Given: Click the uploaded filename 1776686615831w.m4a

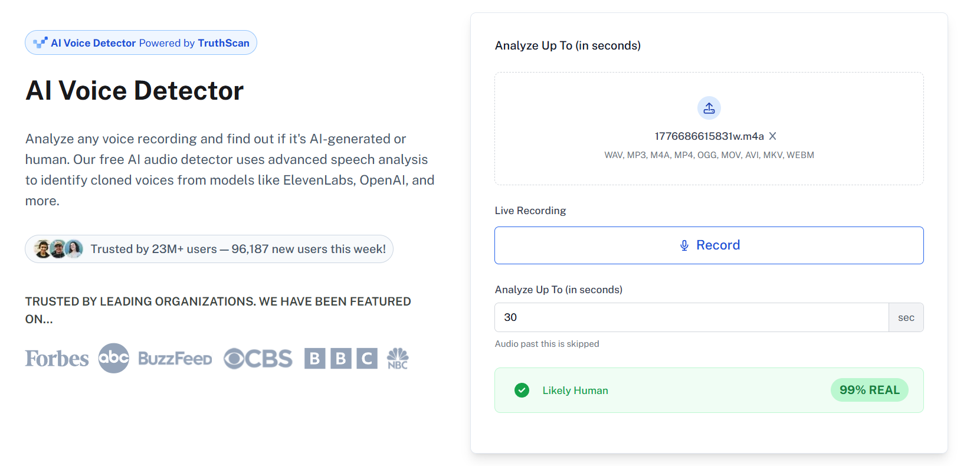Looking at the screenshot, I should [709, 136].
